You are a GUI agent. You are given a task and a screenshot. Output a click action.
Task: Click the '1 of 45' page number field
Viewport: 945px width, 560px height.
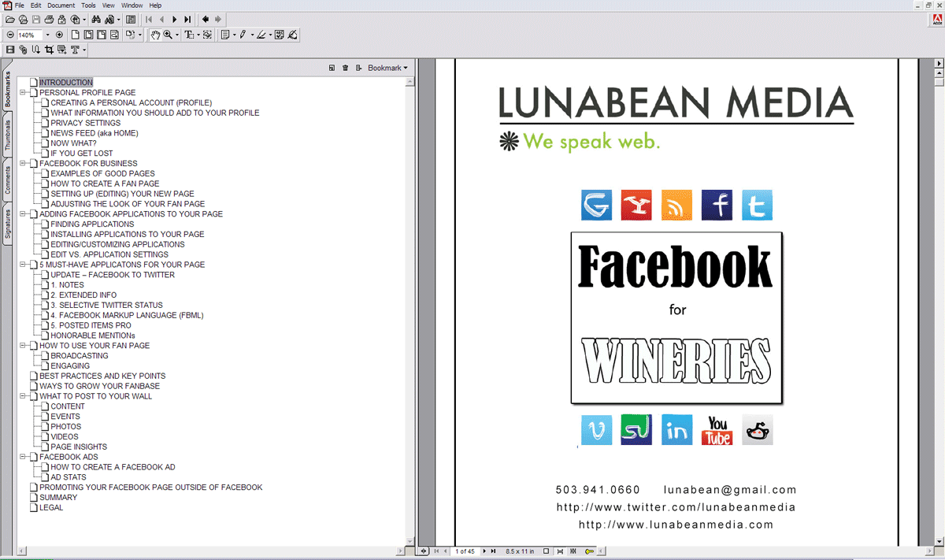[x=465, y=551]
